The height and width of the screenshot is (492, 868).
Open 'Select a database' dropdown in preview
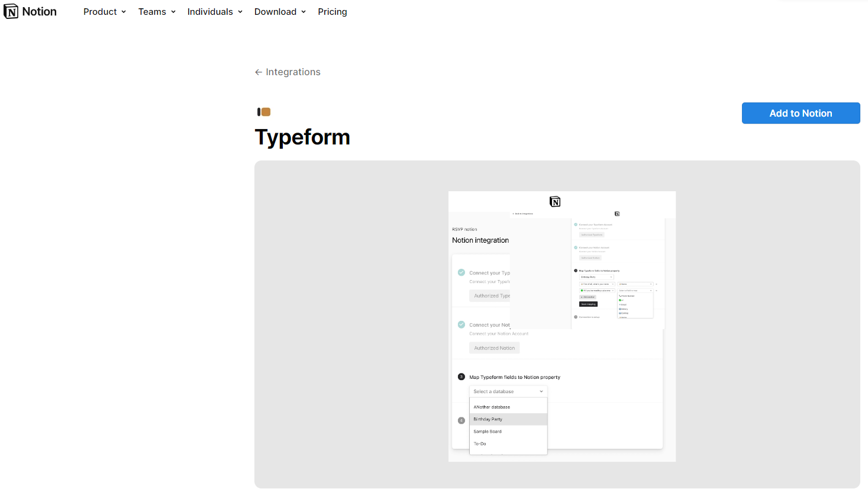click(508, 391)
